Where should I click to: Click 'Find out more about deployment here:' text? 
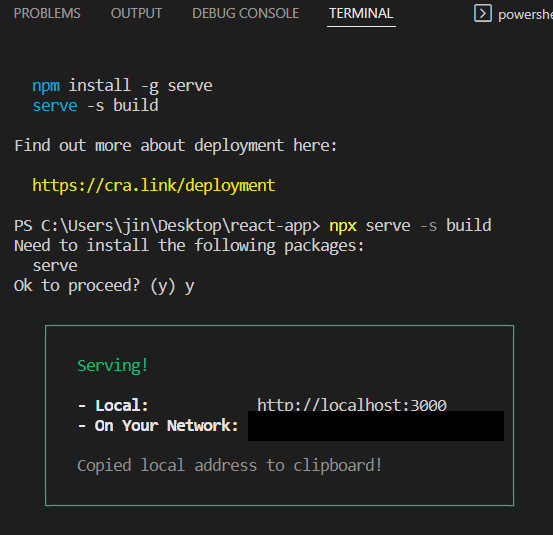tap(176, 146)
